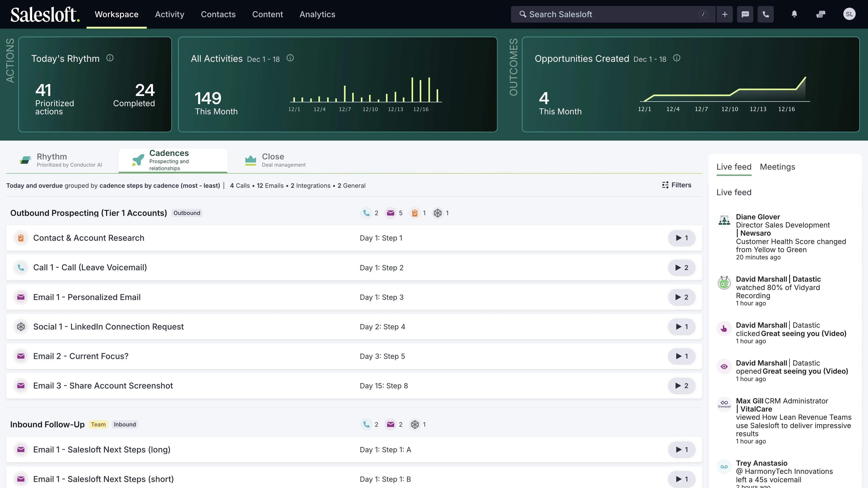Open the Workspace nav tab
This screenshot has width=868, height=488.
tap(117, 14)
